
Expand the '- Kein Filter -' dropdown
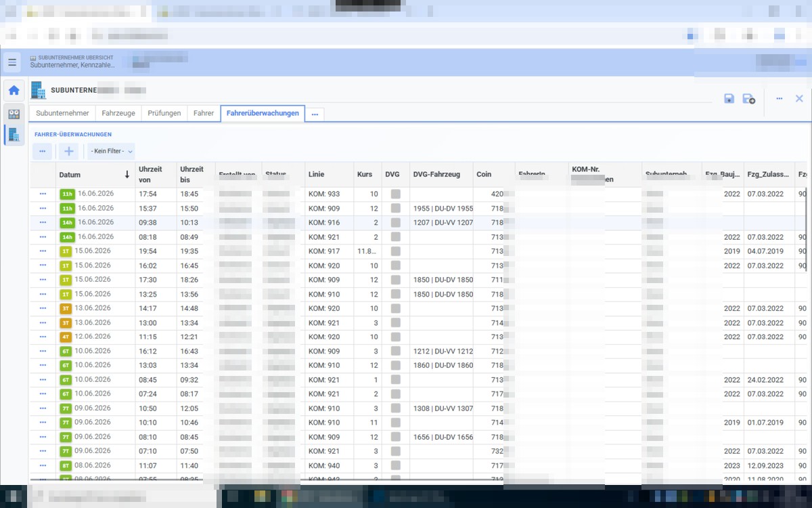coord(112,151)
